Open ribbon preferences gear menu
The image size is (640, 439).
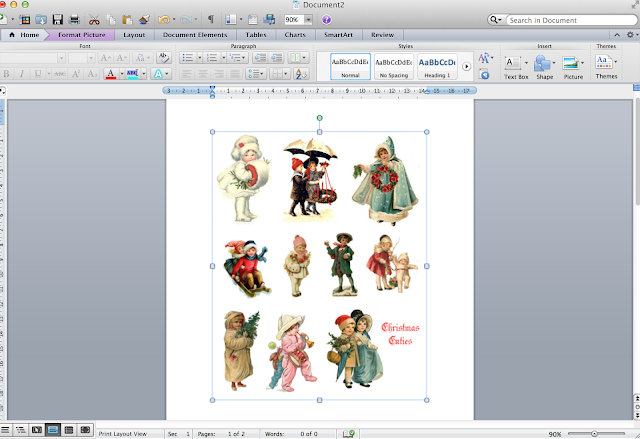point(632,35)
